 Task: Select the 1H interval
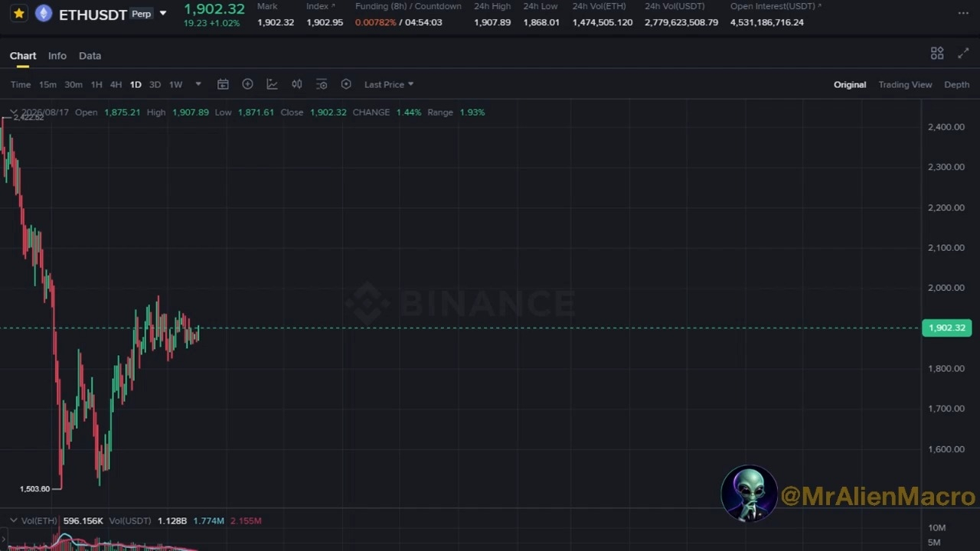(x=96, y=84)
